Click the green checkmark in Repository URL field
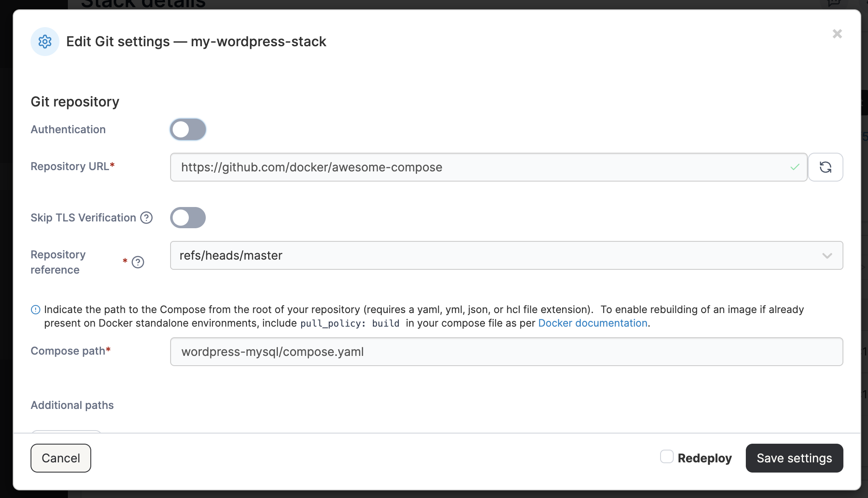The width and height of the screenshot is (868, 498). click(x=795, y=167)
